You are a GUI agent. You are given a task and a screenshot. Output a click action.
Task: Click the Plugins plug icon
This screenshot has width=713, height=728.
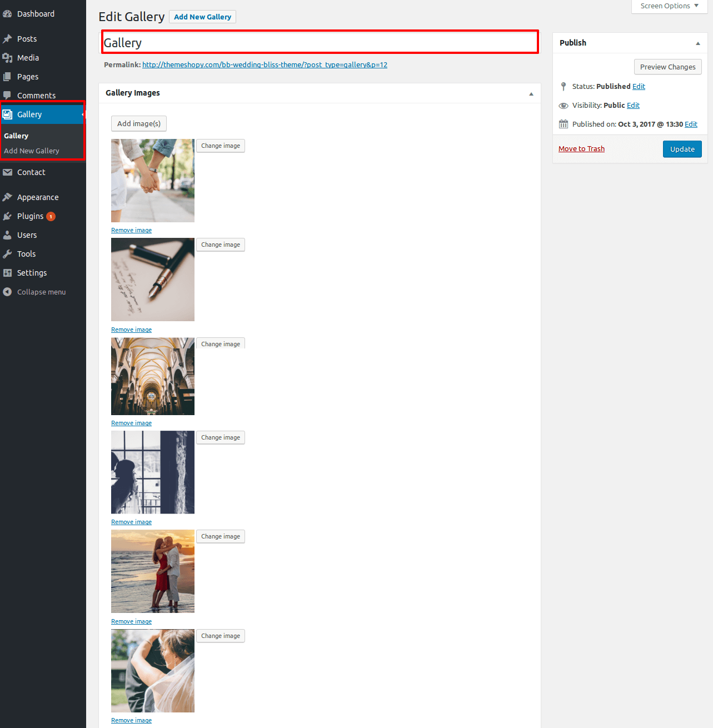click(7, 216)
